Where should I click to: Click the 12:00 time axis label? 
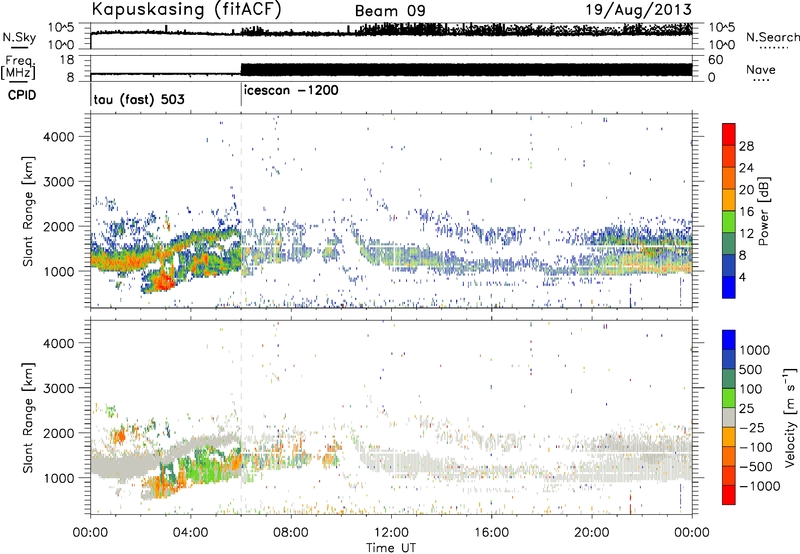point(391,533)
